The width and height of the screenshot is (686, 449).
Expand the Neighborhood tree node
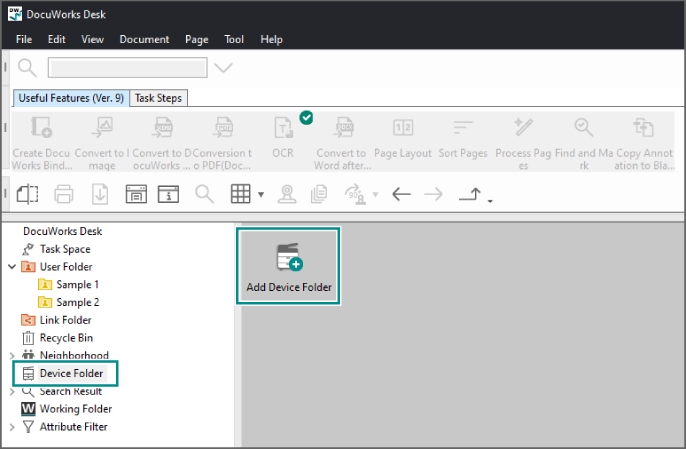pyautogui.click(x=12, y=356)
